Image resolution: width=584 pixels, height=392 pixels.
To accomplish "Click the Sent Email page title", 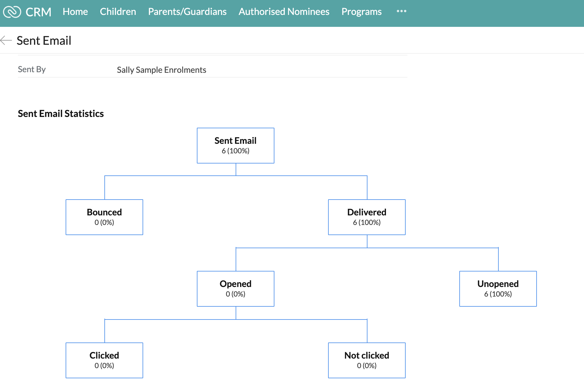I will (x=44, y=41).
